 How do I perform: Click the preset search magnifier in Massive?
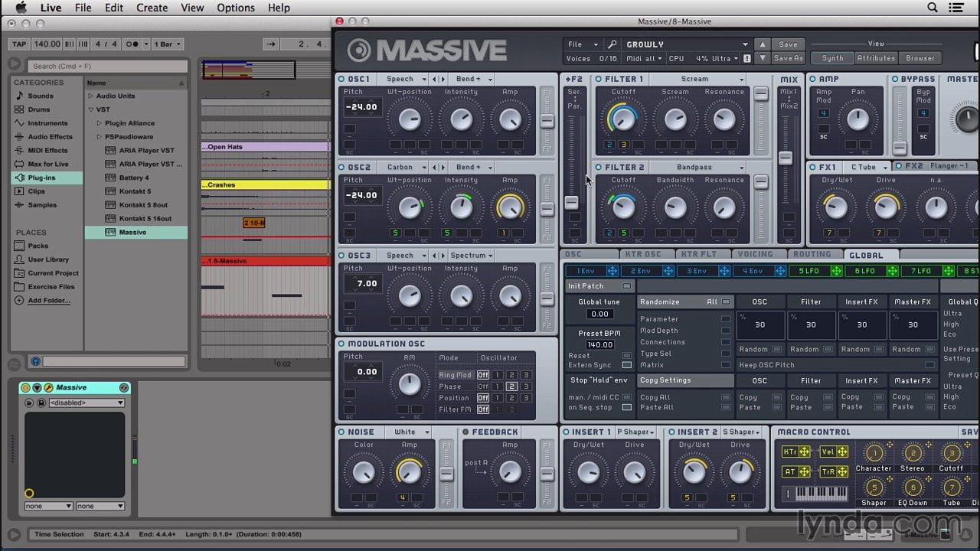[x=612, y=44]
